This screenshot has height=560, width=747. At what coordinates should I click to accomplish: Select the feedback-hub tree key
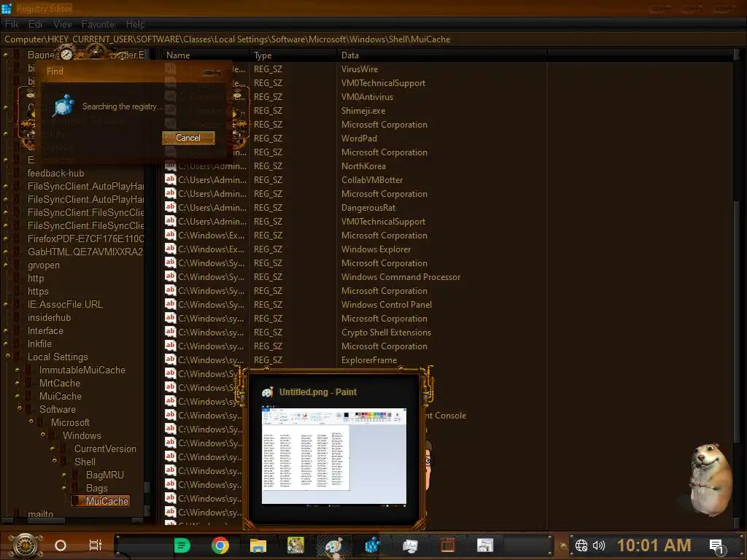click(55, 174)
